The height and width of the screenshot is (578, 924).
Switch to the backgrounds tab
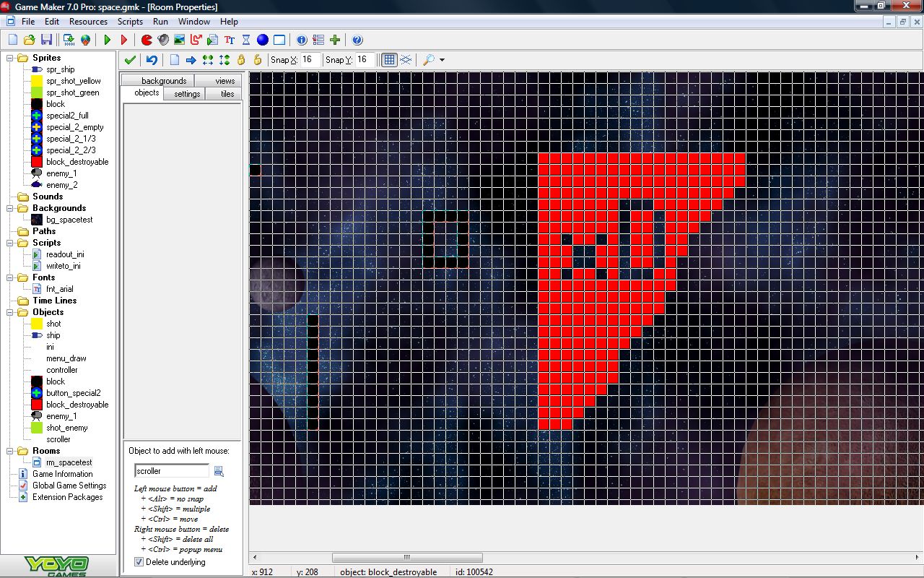(x=163, y=81)
